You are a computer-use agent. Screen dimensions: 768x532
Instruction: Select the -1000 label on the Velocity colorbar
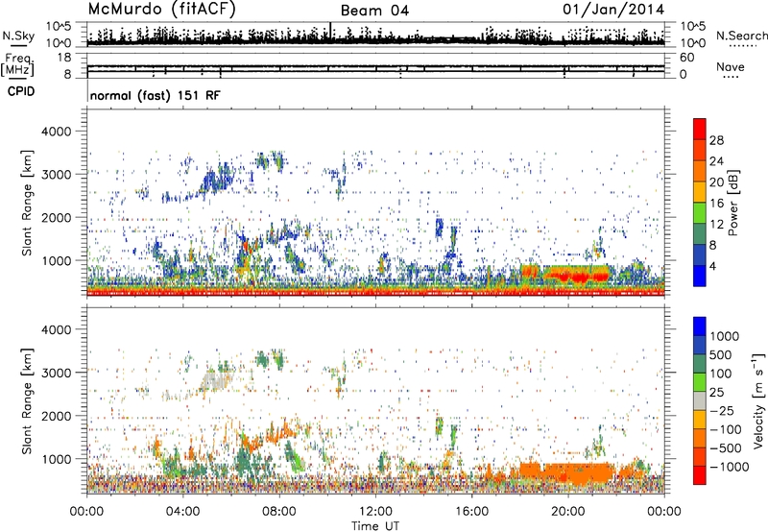pos(730,467)
